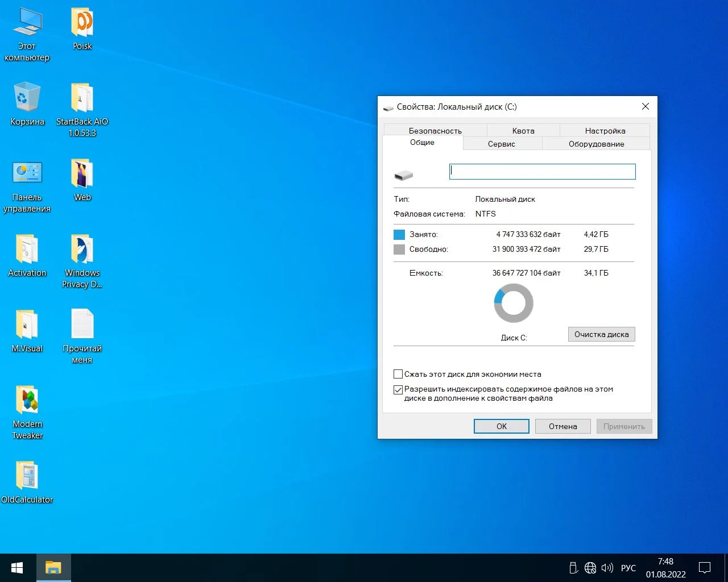Focus the disk label text field

(x=542, y=172)
